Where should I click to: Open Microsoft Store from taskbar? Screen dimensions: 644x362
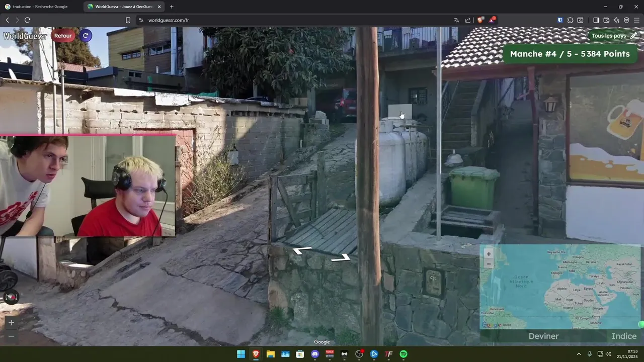(300, 354)
